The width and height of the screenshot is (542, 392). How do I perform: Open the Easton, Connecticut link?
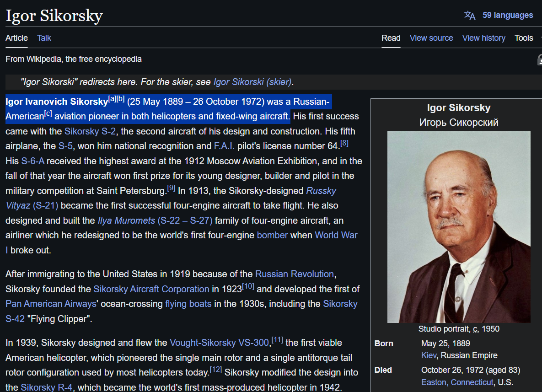tap(457, 382)
